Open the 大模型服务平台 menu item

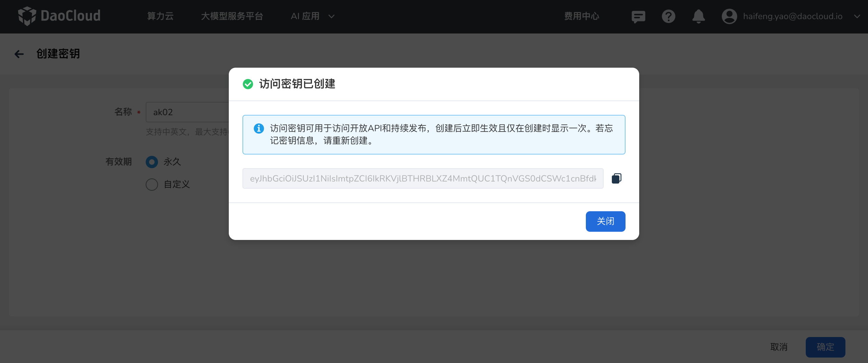(x=232, y=16)
